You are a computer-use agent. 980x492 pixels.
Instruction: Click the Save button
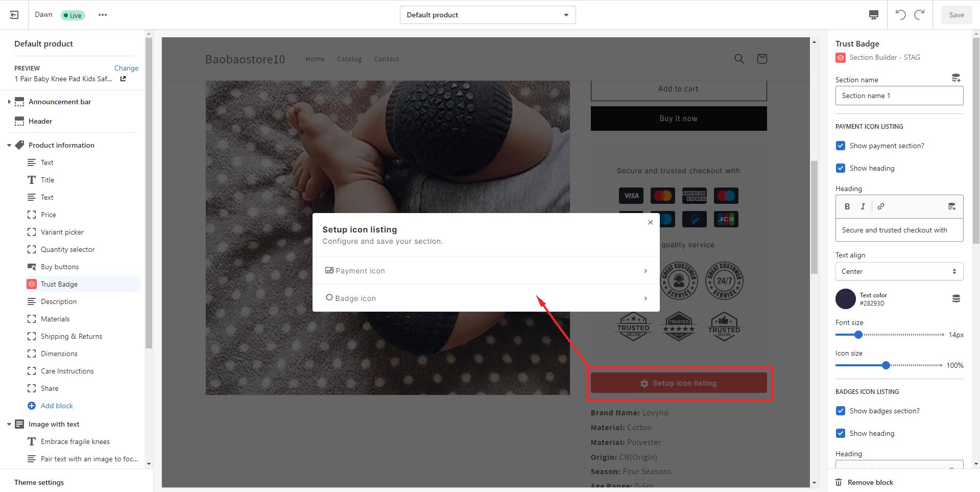tap(957, 15)
